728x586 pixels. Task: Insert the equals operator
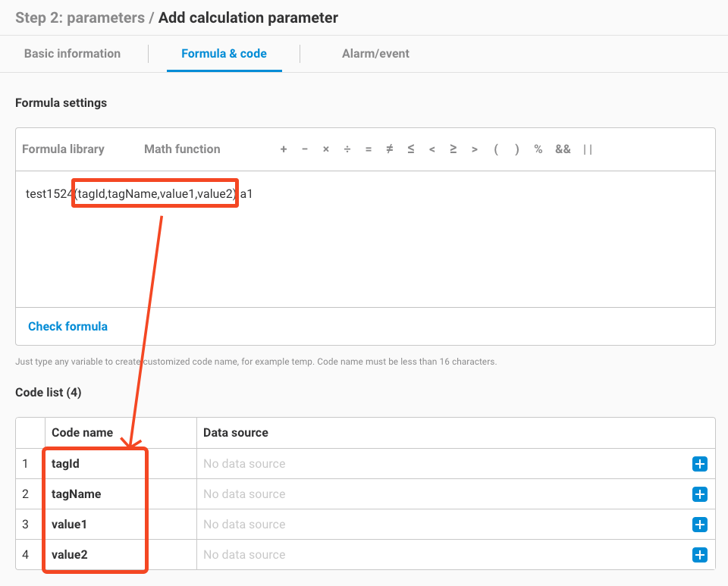(x=369, y=149)
